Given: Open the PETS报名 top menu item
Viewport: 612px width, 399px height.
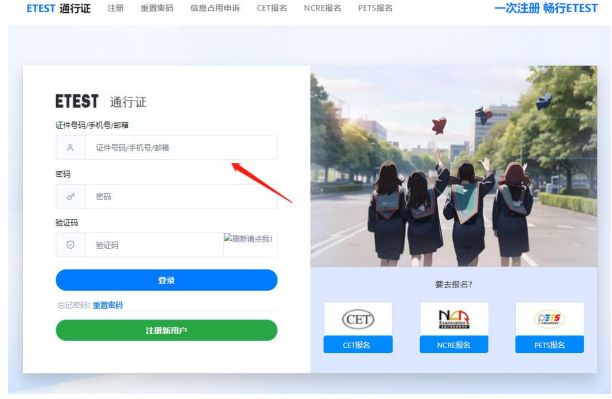Looking at the screenshot, I should pos(375,8).
